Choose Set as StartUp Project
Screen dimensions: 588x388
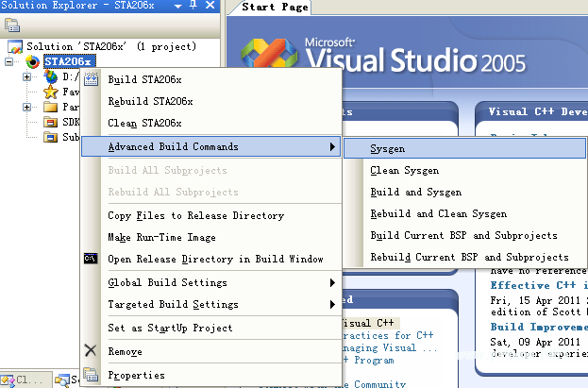[x=210, y=328]
